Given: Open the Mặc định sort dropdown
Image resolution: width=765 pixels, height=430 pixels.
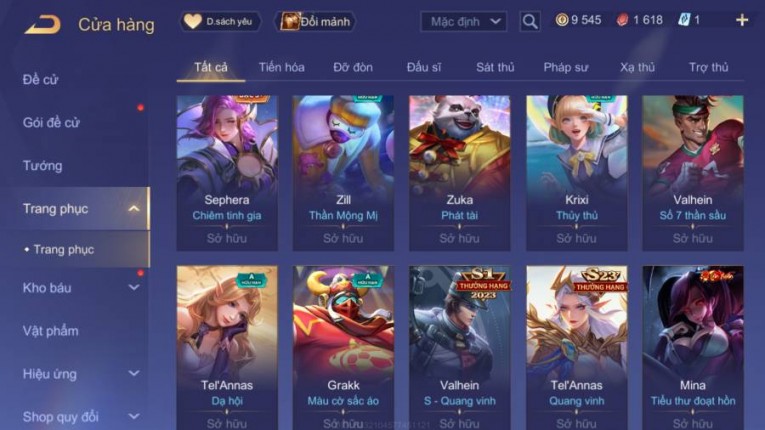Looking at the screenshot, I should pos(463,21).
